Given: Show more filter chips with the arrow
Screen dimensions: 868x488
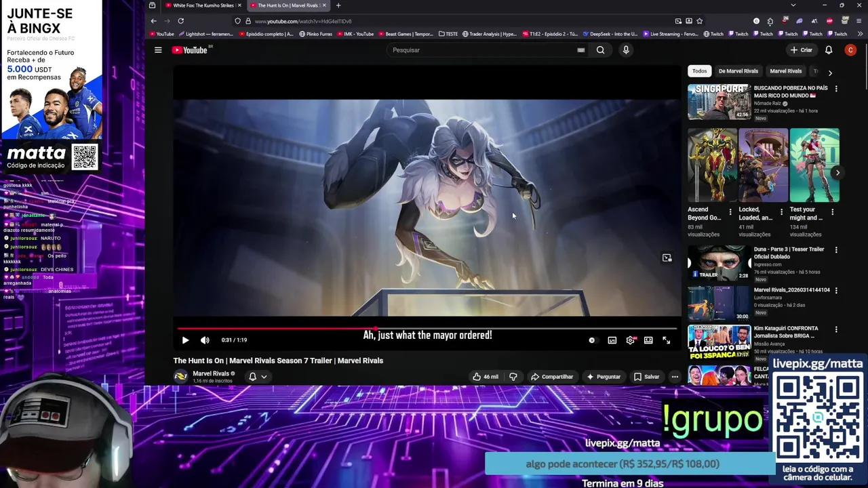Looking at the screenshot, I should click(x=830, y=73).
